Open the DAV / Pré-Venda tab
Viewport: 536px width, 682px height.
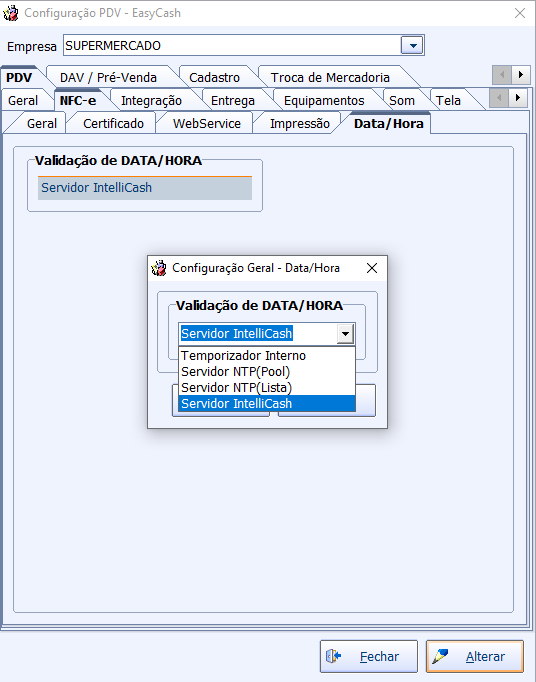pyautogui.click(x=108, y=77)
